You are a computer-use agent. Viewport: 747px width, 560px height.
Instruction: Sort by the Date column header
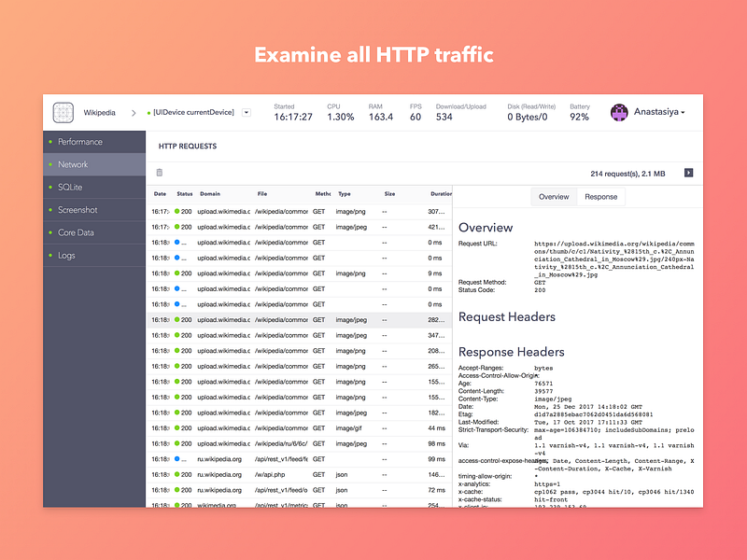click(160, 194)
